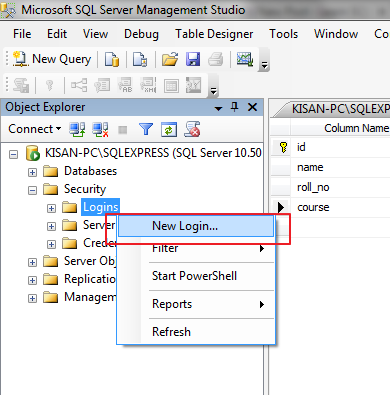This screenshot has width=390, height=395.
Task: Click the Activity Monitor icon
Action: coord(245,60)
